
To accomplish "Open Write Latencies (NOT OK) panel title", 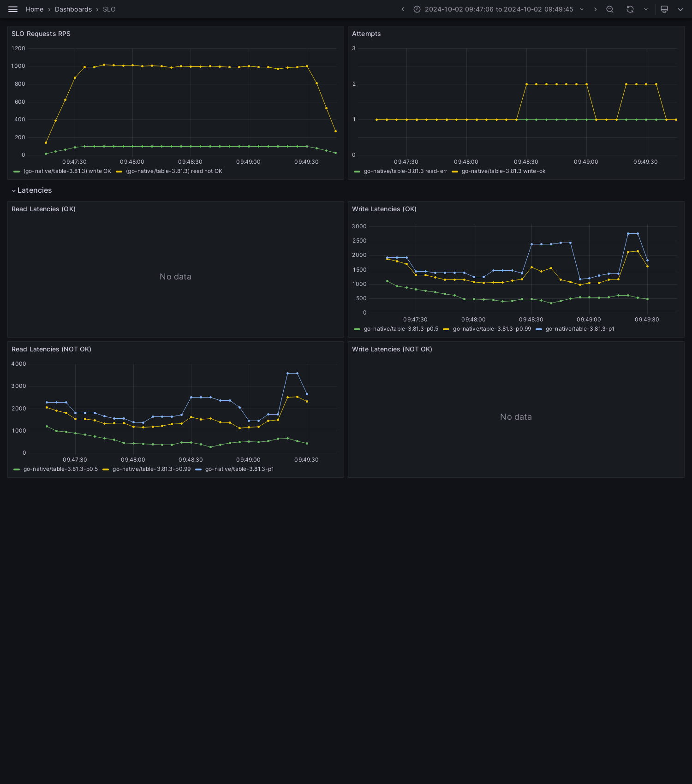I will pyautogui.click(x=392, y=349).
